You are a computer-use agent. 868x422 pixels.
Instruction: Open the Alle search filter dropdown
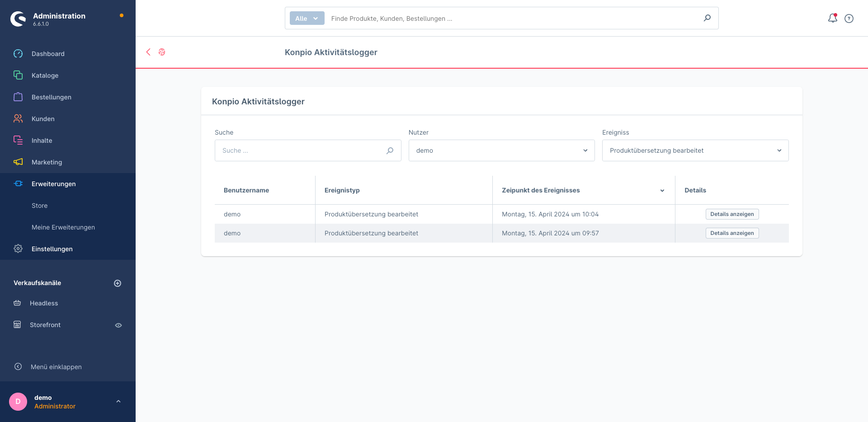pos(307,19)
